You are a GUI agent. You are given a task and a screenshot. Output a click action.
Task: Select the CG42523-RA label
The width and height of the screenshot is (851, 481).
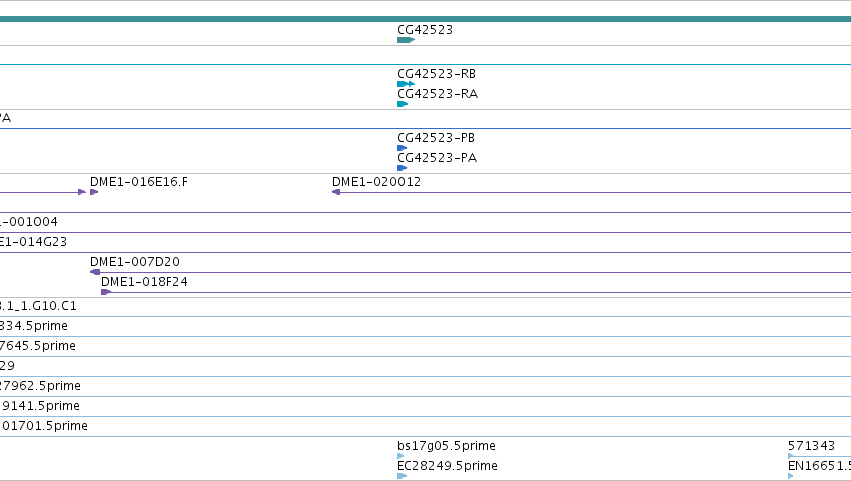point(437,94)
